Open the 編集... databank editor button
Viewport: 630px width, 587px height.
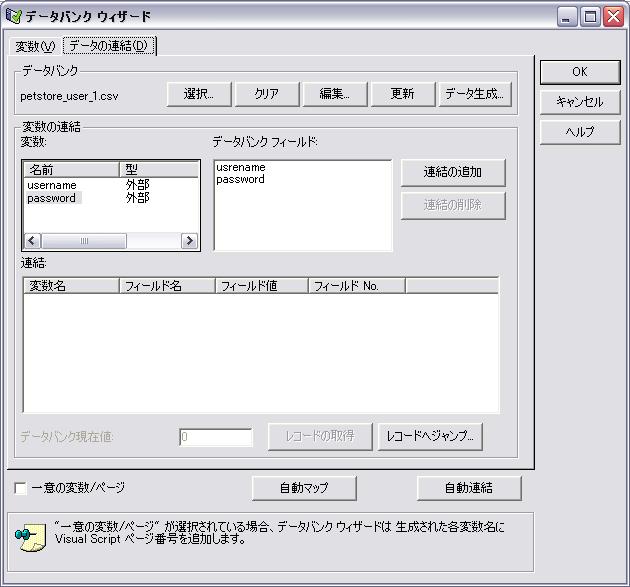click(x=335, y=94)
